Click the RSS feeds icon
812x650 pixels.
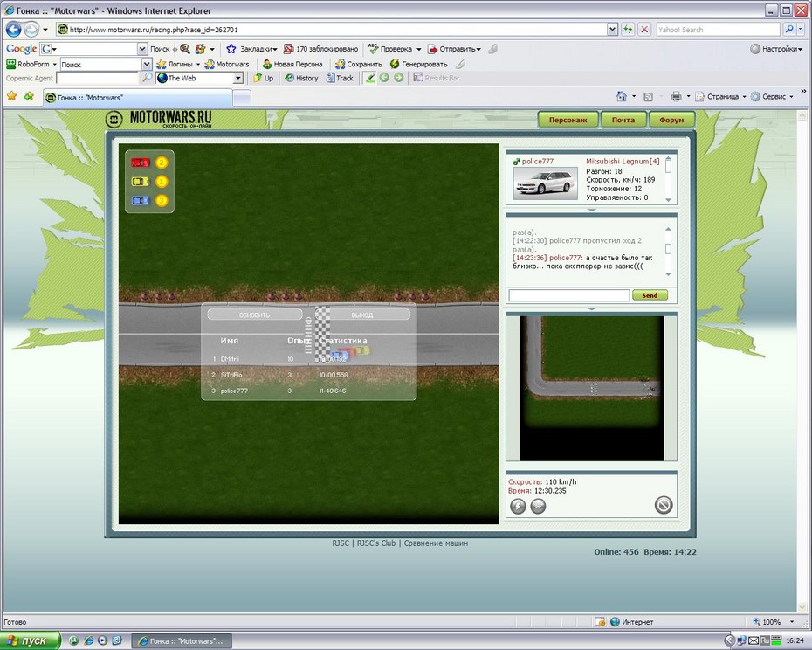coord(648,96)
